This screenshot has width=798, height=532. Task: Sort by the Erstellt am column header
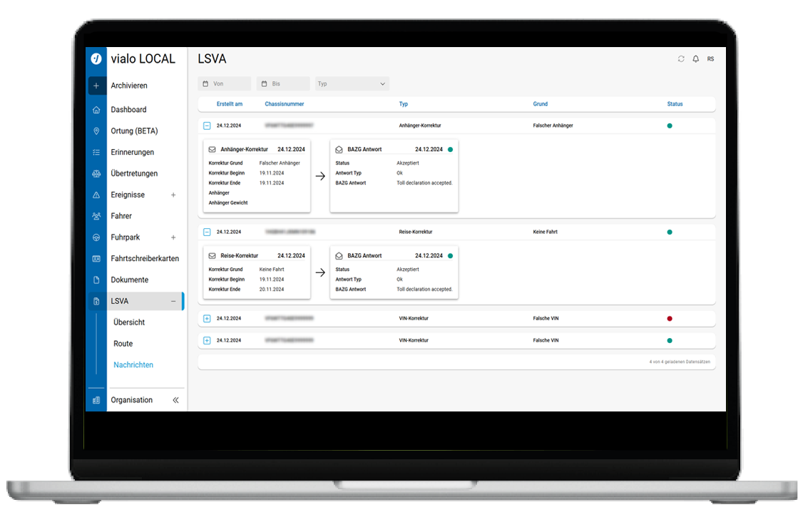point(230,104)
